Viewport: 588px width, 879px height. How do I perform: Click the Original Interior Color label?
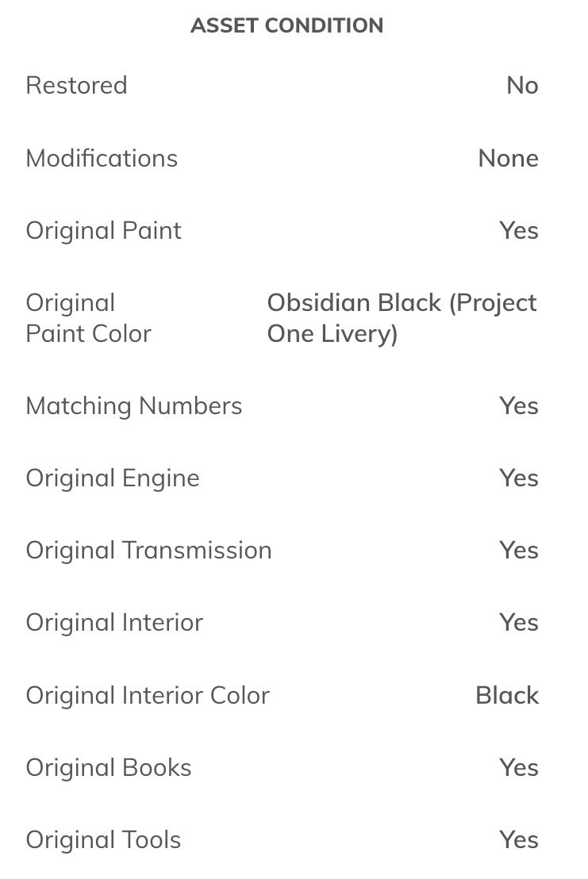click(148, 695)
